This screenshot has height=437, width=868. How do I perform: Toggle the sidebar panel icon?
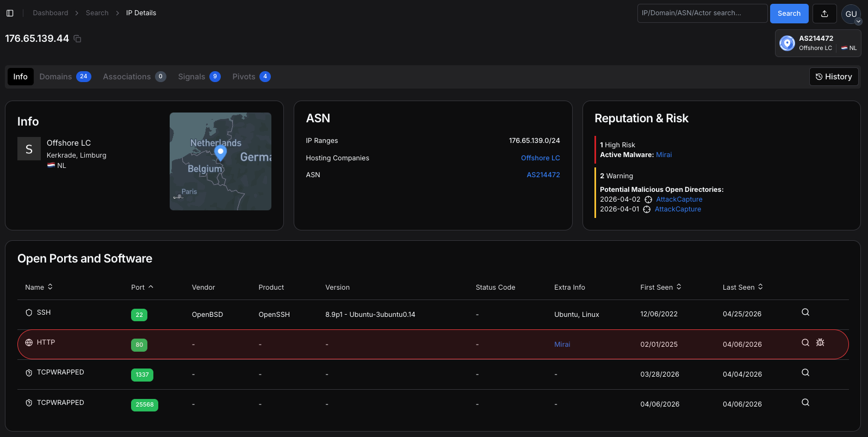pos(10,13)
